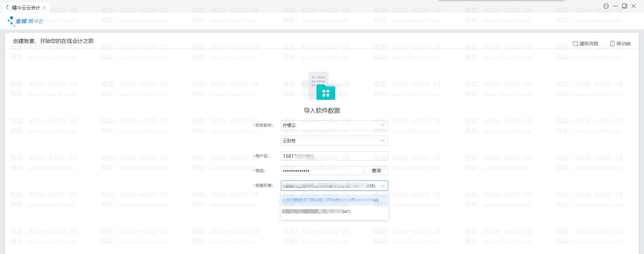Screen dimensions: 644x254
Task: Expand the 财务软件 dropdown showing 柠檬云
Action: [334, 125]
